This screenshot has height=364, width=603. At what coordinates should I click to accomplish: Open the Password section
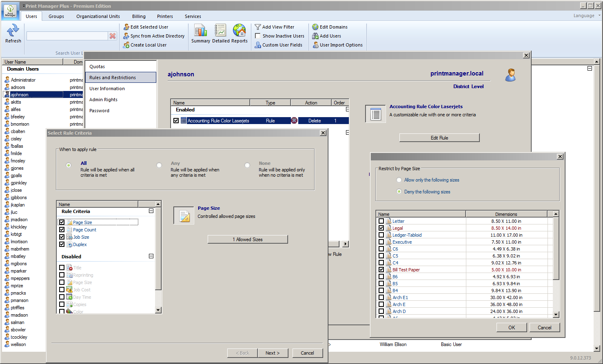pyautogui.click(x=121, y=111)
